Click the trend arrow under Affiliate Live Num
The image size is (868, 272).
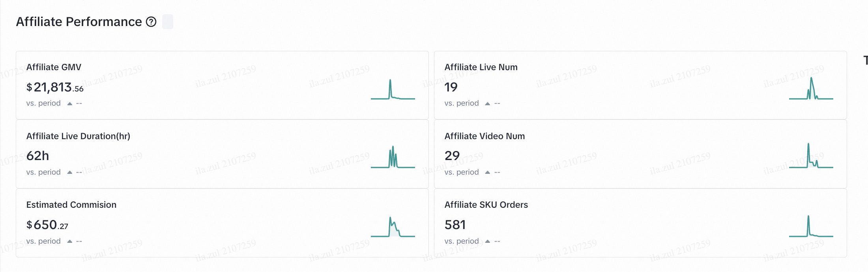click(488, 104)
